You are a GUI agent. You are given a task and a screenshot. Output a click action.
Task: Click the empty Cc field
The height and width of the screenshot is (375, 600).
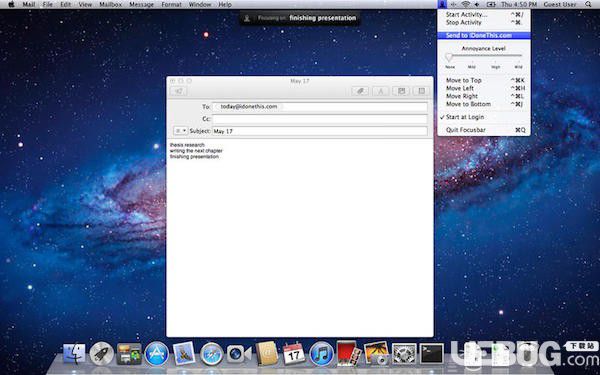[320, 119]
